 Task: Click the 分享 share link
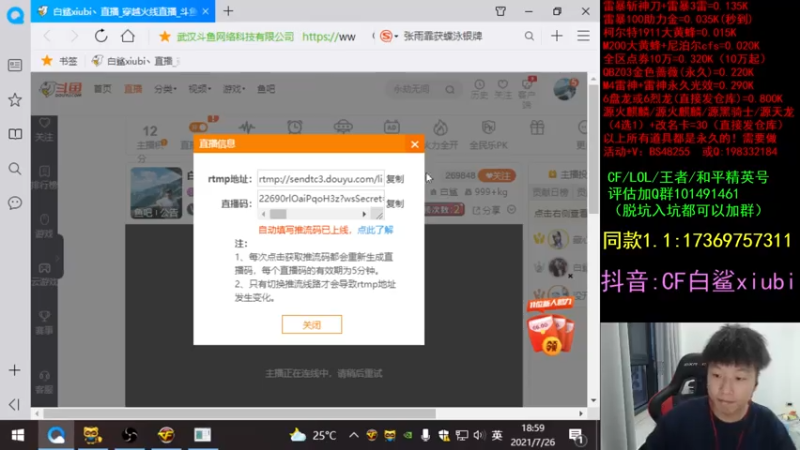point(486,210)
